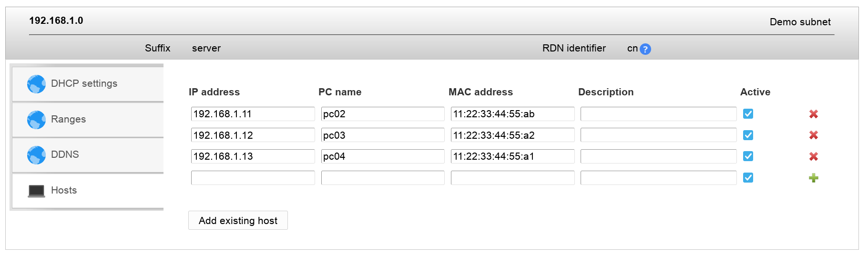Click the DHCP settings globe icon
Screen dimensions: 868x256
(36, 84)
